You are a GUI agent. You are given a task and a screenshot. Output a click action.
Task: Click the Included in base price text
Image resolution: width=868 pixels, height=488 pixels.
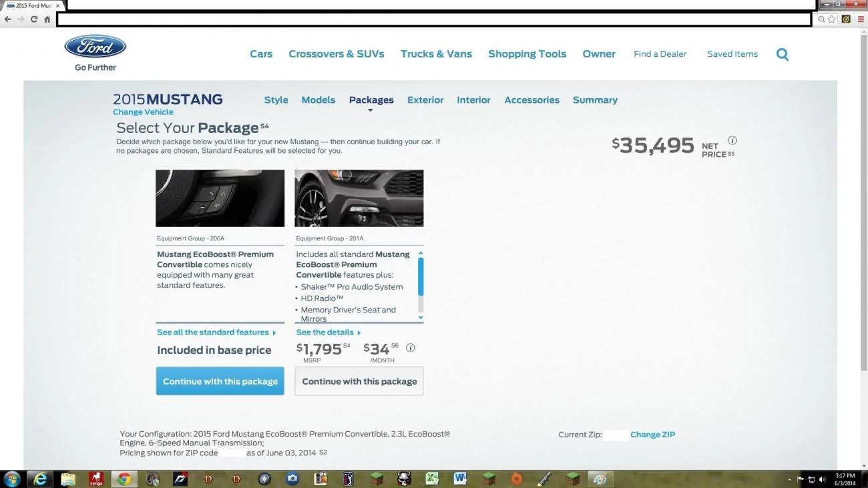tap(214, 350)
